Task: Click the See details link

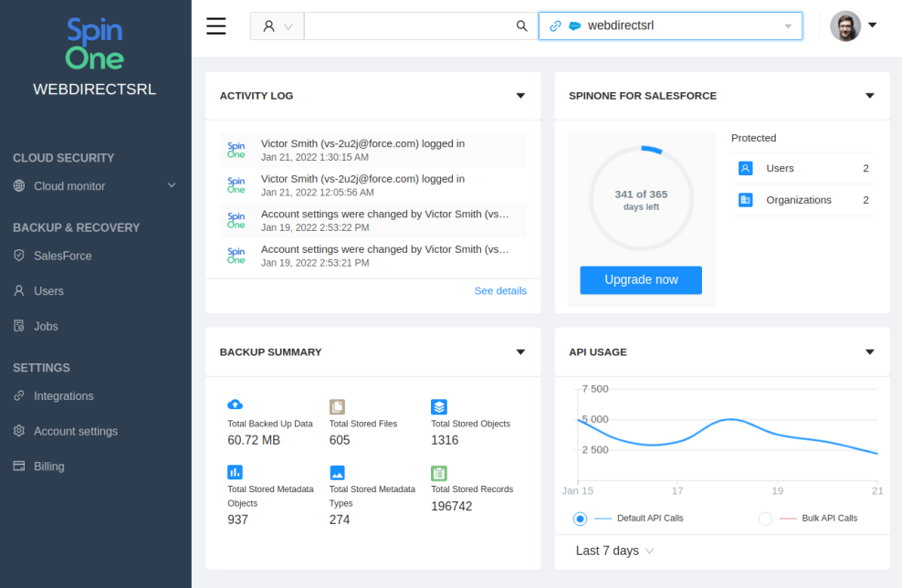Action: (500, 290)
